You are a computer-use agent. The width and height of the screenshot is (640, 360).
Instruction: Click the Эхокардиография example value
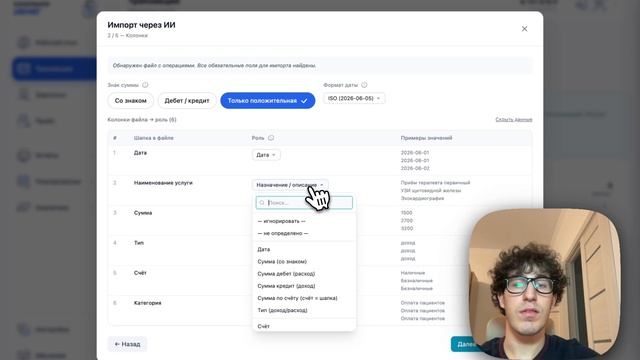[422, 198]
